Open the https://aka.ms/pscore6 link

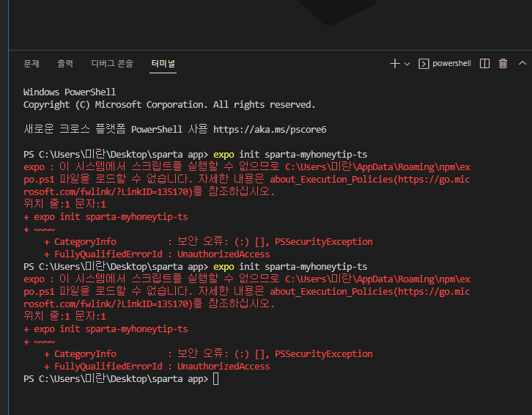pos(270,129)
